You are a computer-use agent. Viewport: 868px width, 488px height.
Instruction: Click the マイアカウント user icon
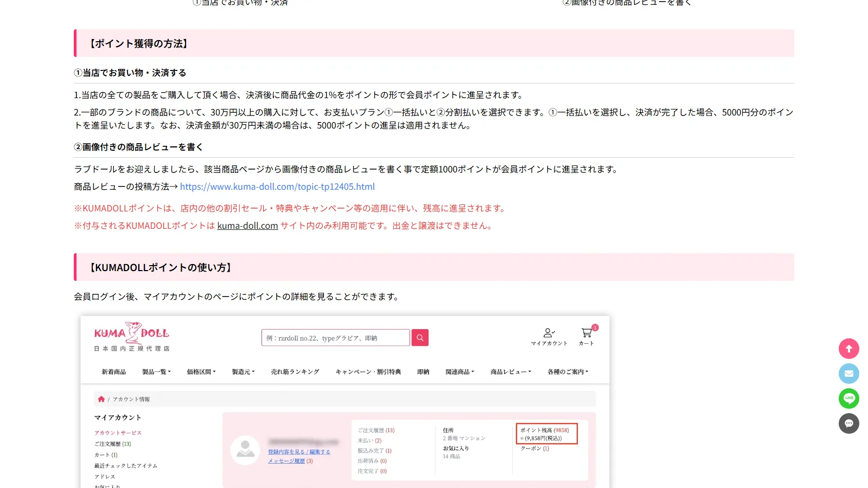click(x=549, y=336)
